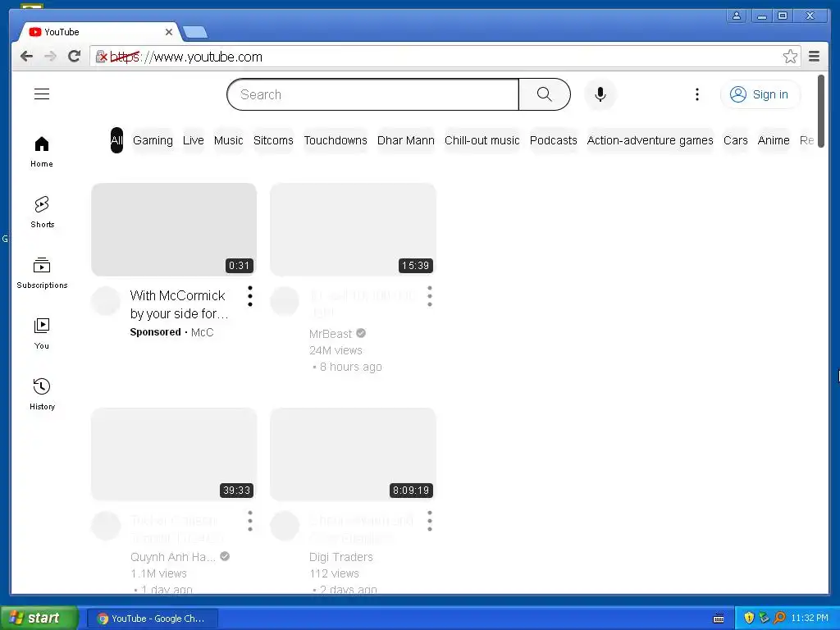Select the Sitcoms filter chip
Viewport: 840px width, 630px height.
(273, 140)
